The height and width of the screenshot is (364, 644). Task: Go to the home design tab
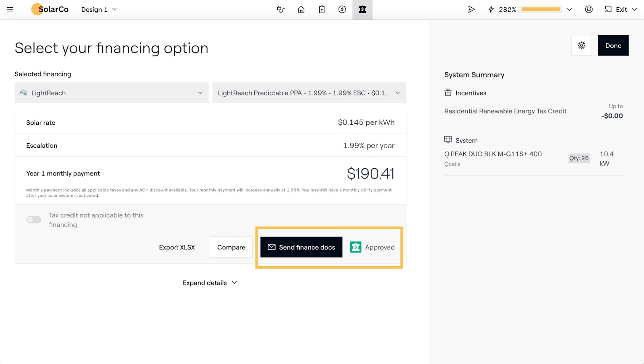tap(301, 9)
